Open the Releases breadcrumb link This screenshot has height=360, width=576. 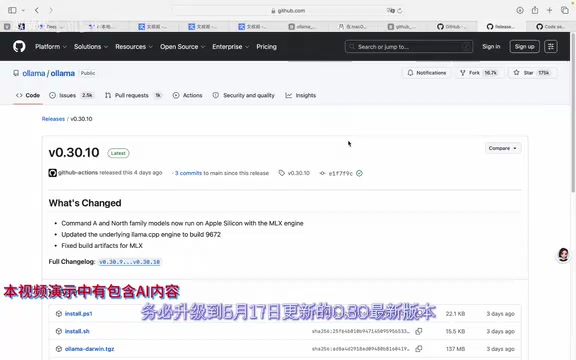[53, 119]
